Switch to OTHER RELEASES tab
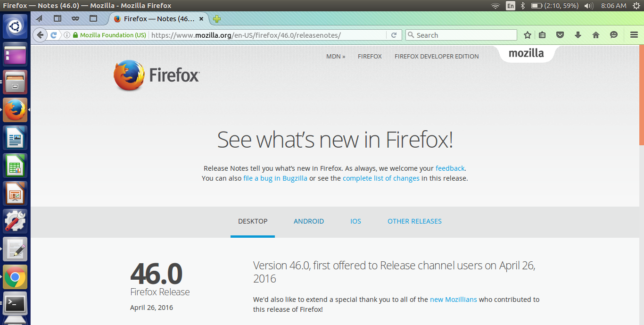Image resolution: width=644 pixels, height=325 pixels. 414,221
